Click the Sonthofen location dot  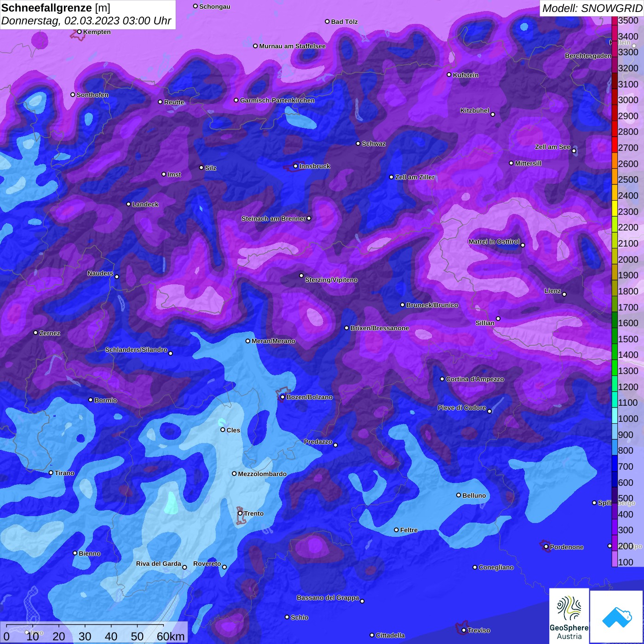pyautogui.click(x=73, y=95)
